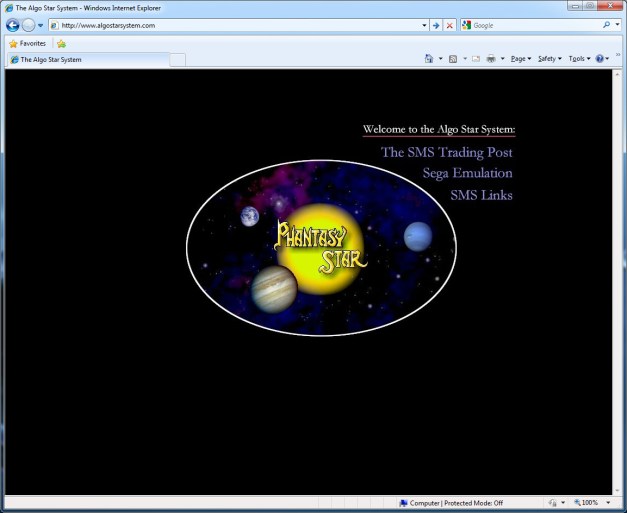Open the Tools menu

coord(577,59)
